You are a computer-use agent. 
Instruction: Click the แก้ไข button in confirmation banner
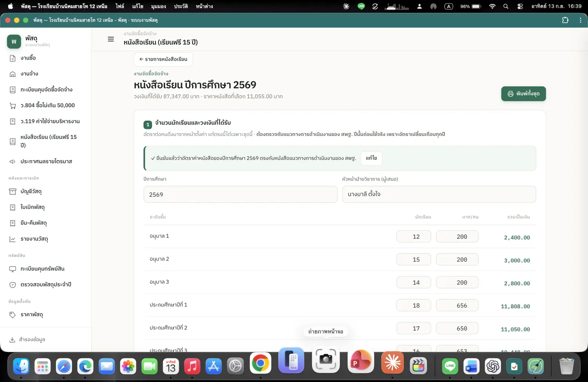click(x=371, y=158)
